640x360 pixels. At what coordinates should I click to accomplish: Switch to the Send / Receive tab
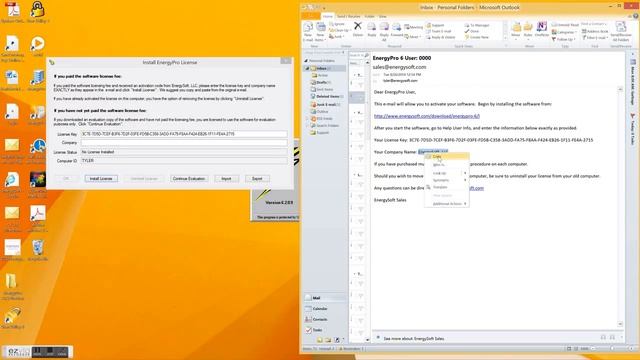(x=349, y=16)
